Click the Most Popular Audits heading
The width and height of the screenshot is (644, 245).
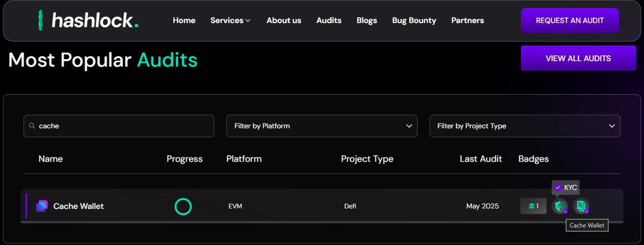coord(103,60)
